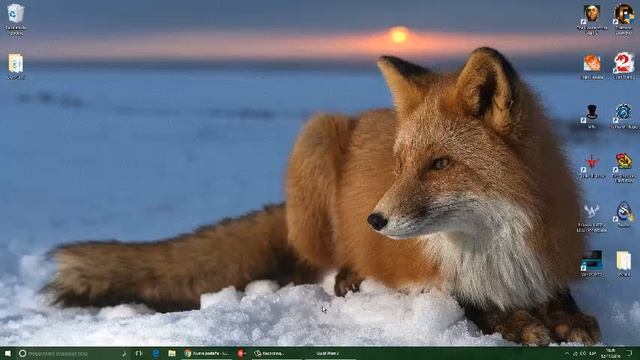
Task: Open Task View on the taskbar
Action: click(x=139, y=353)
